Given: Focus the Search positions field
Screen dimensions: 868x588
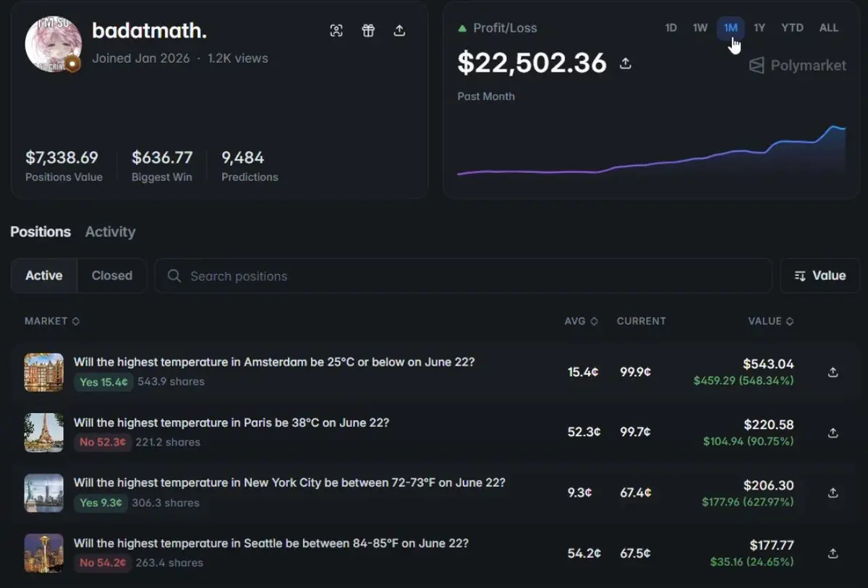Looking at the screenshot, I should (463, 276).
